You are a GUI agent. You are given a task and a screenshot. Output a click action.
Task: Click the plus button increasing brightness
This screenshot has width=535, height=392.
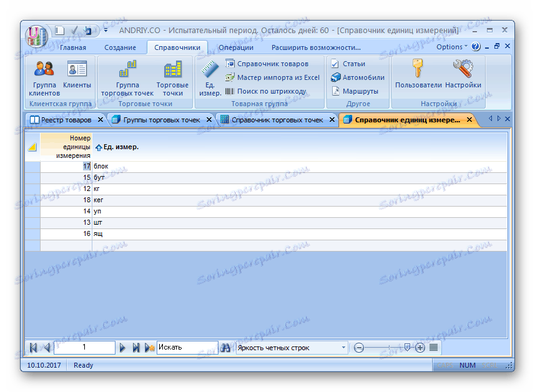click(x=420, y=348)
